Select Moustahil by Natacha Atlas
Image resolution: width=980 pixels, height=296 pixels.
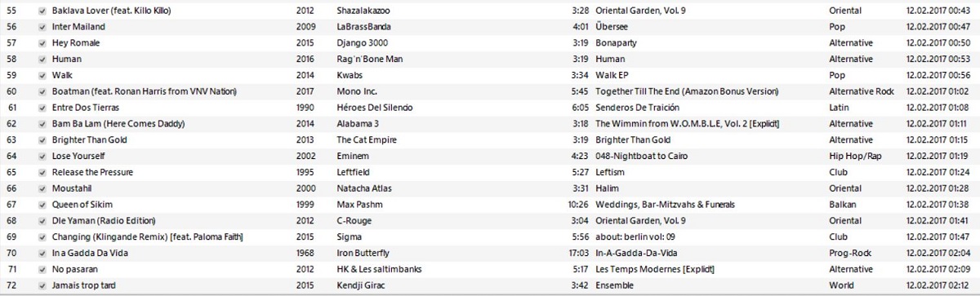click(x=490, y=188)
